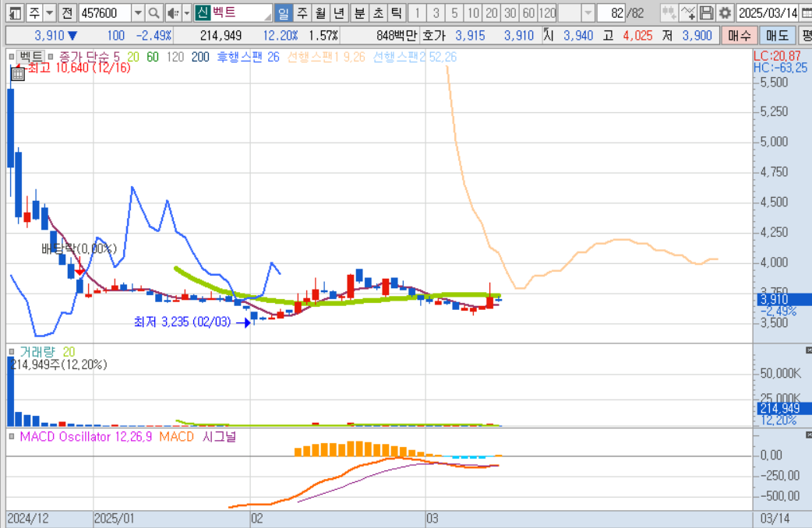Click the 거래량 volume indicator label
Screen dimensions: 812x528
click(x=37, y=352)
